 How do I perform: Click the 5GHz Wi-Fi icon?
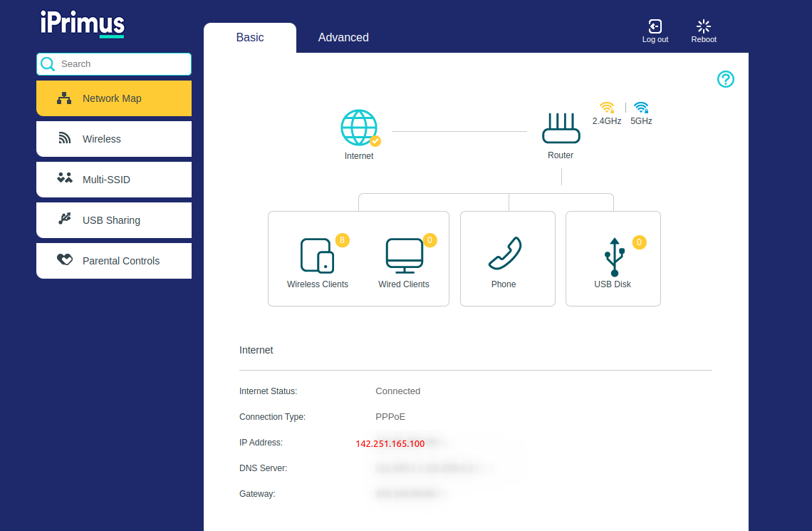(x=641, y=108)
